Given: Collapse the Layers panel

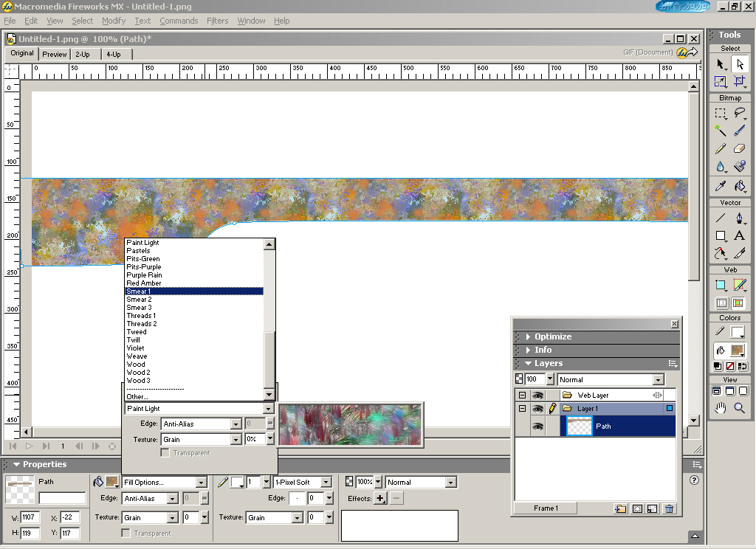Looking at the screenshot, I should pyautogui.click(x=528, y=364).
